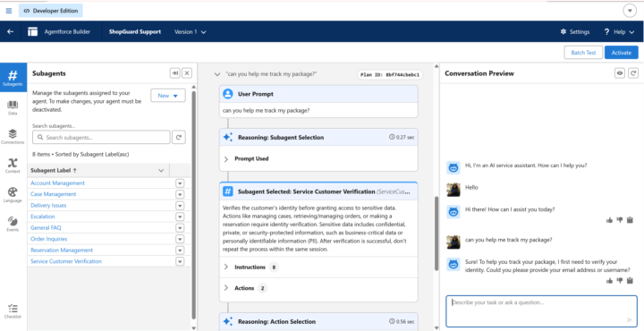
Task: Select the Context sidebar icon
Action: [x=13, y=165]
